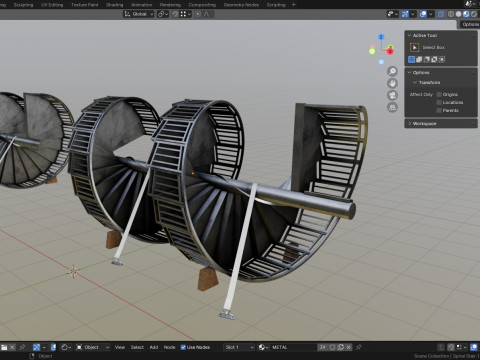Switch to the Geometry Nodes workspace tab
480x360 pixels.
241,5
